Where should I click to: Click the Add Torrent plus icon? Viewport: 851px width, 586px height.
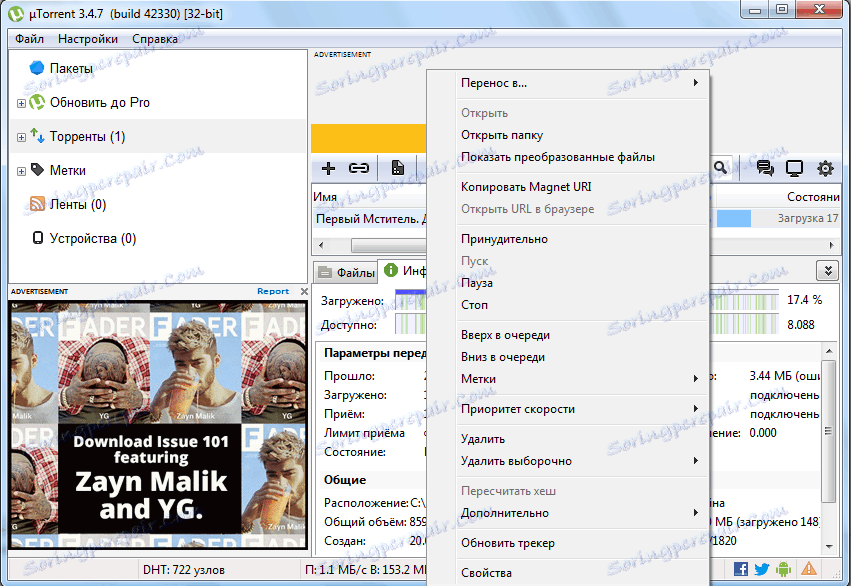point(328,168)
